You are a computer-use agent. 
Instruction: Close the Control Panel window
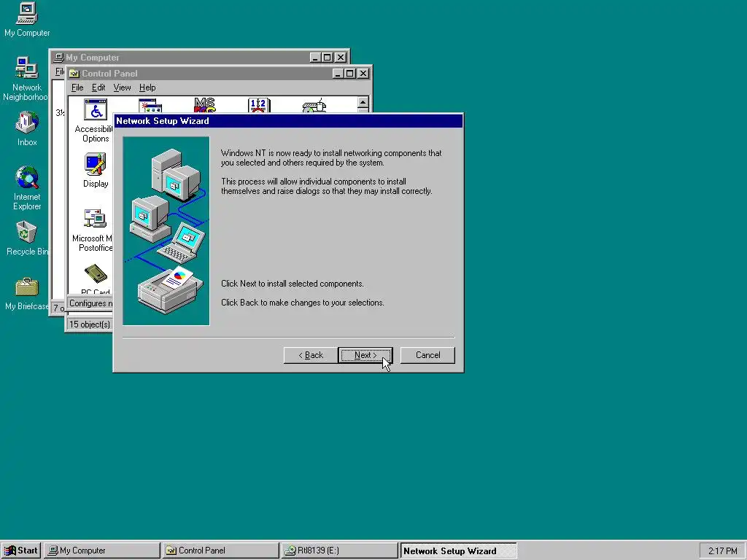(x=363, y=74)
